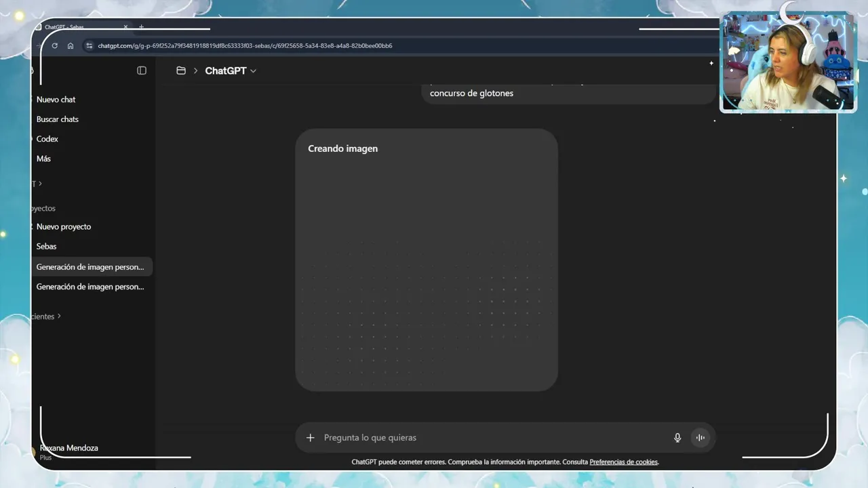Launch voice mode from the waveform icon

701,438
